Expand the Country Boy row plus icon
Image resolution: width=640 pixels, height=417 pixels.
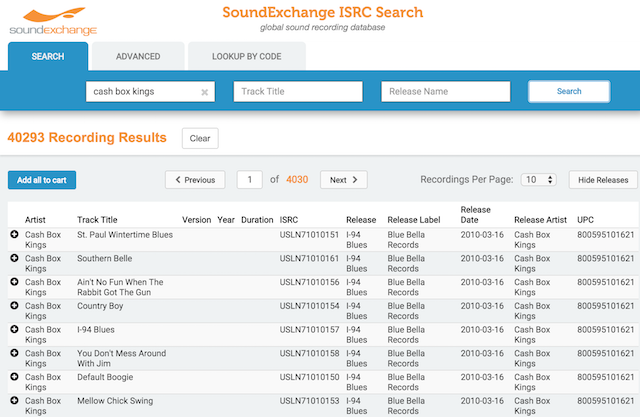coord(14,305)
